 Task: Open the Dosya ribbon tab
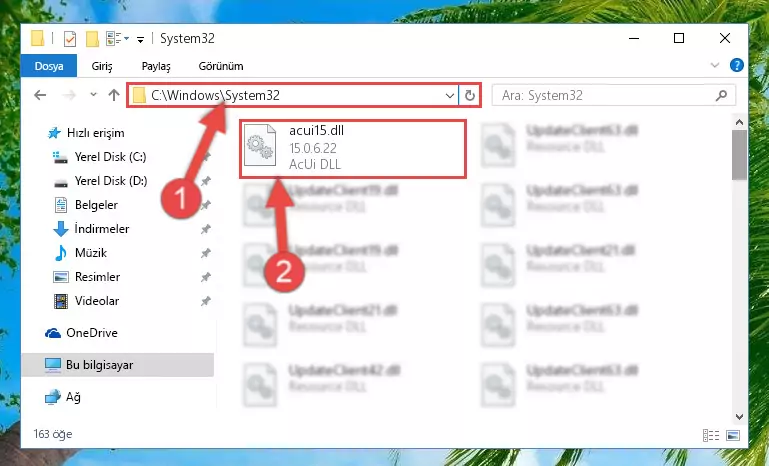click(49, 66)
